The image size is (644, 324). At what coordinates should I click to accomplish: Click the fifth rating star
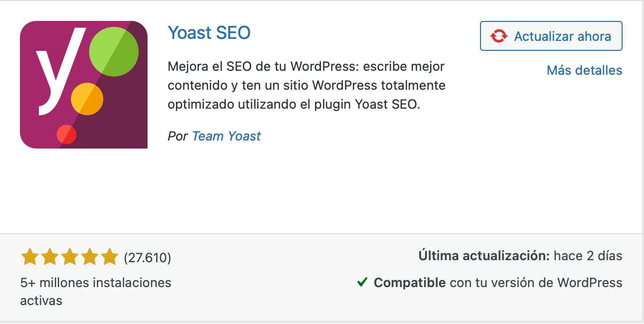(109, 257)
